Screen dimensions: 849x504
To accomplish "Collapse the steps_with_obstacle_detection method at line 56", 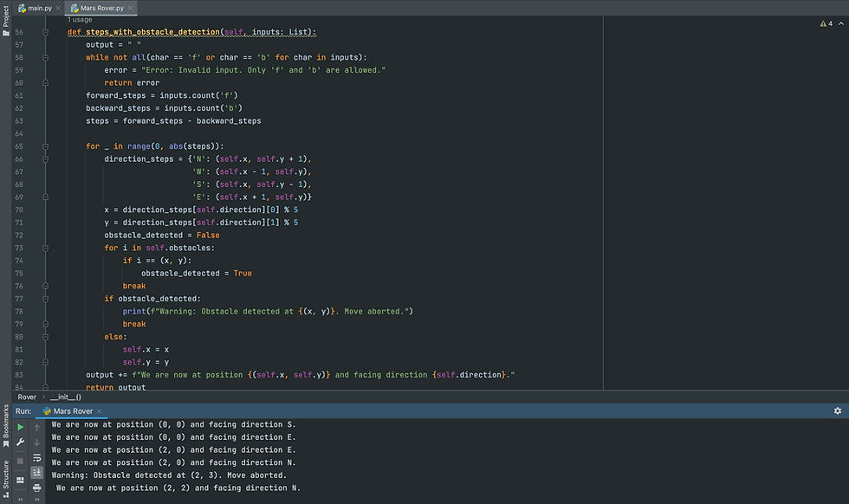I will point(45,33).
